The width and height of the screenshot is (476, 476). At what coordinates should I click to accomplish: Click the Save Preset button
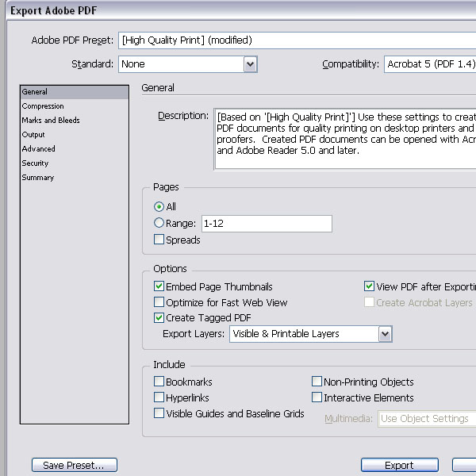75,465
